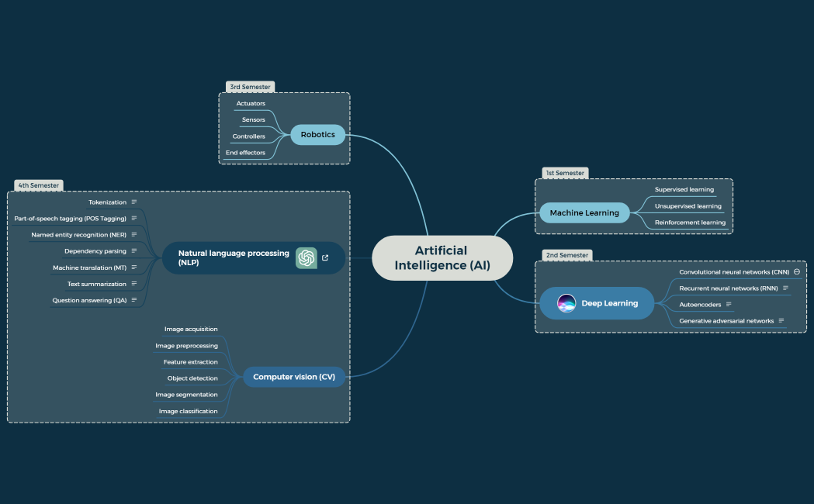Open the notes icon next to Dependency parsing
Viewport: 814px width, 504px height.
[x=133, y=250]
